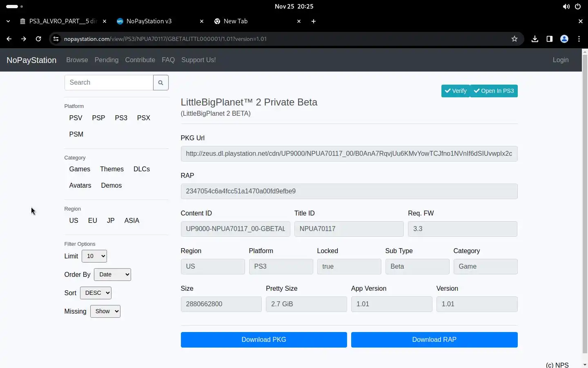This screenshot has width=588, height=368.
Task: Open the Pending nav item
Action: pyautogui.click(x=107, y=60)
